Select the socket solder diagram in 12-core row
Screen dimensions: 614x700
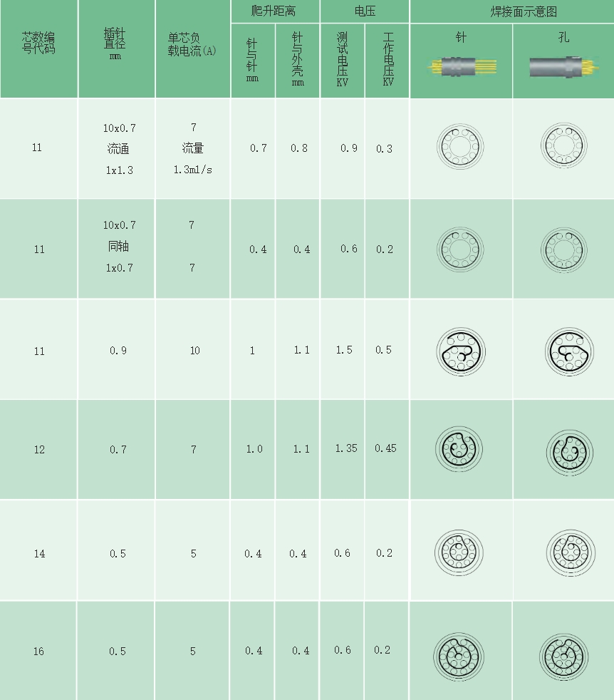tap(570, 449)
